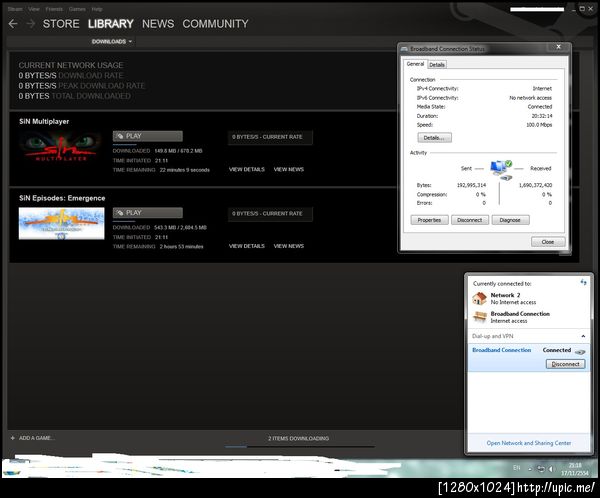Click 'Network 2' connection name
This screenshot has height=498, width=600.
[505, 295]
